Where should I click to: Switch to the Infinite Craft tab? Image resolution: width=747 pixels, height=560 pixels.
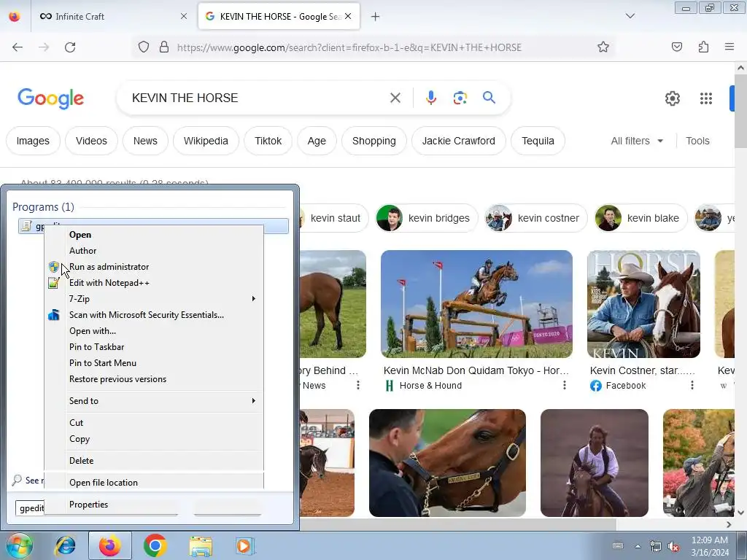pyautogui.click(x=113, y=17)
